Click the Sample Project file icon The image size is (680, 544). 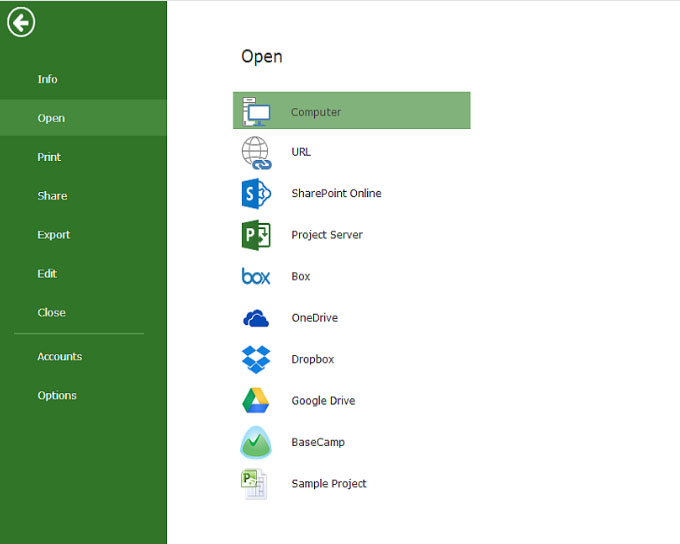click(x=254, y=484)
